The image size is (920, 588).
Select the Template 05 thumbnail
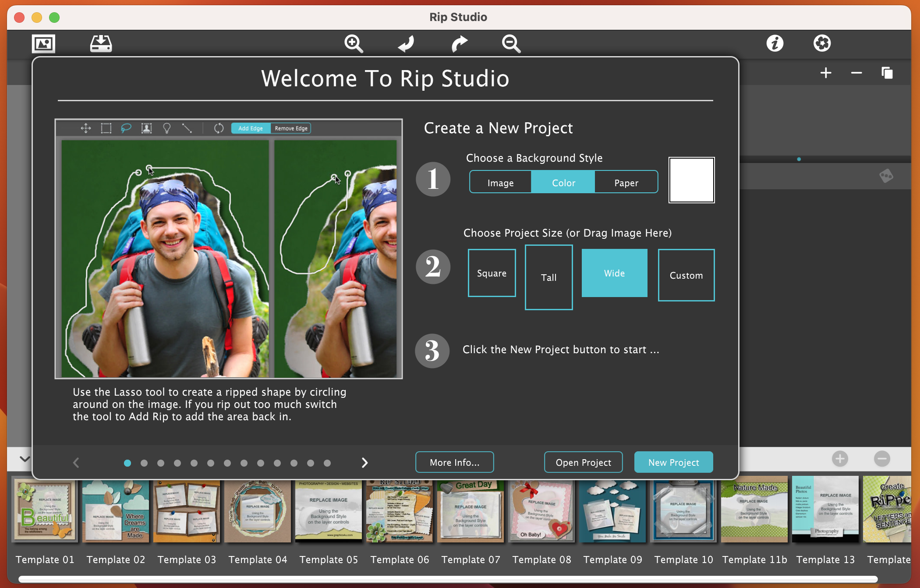point(329,511)
